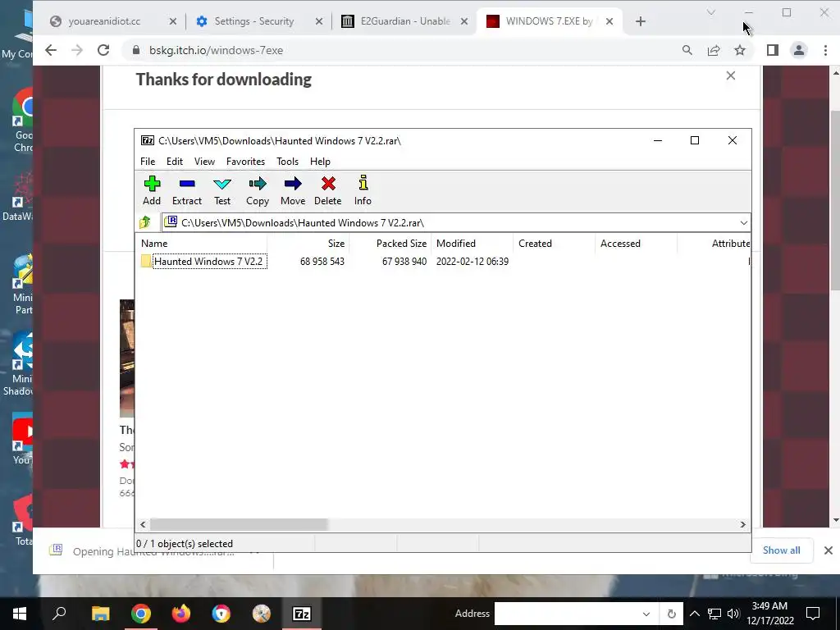Switch to the youareanidiot.cc tab
Viewport: 840px width, 630px height.
[x=104, y=21]
